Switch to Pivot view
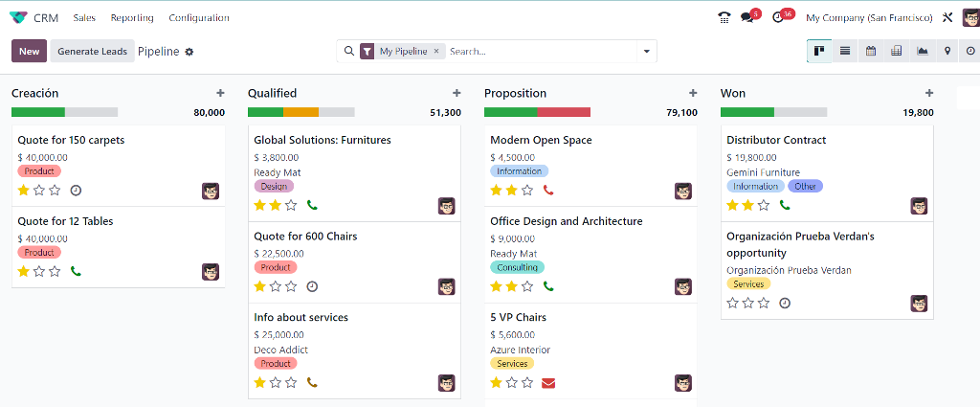980x407 pixels. pos(896,52)
